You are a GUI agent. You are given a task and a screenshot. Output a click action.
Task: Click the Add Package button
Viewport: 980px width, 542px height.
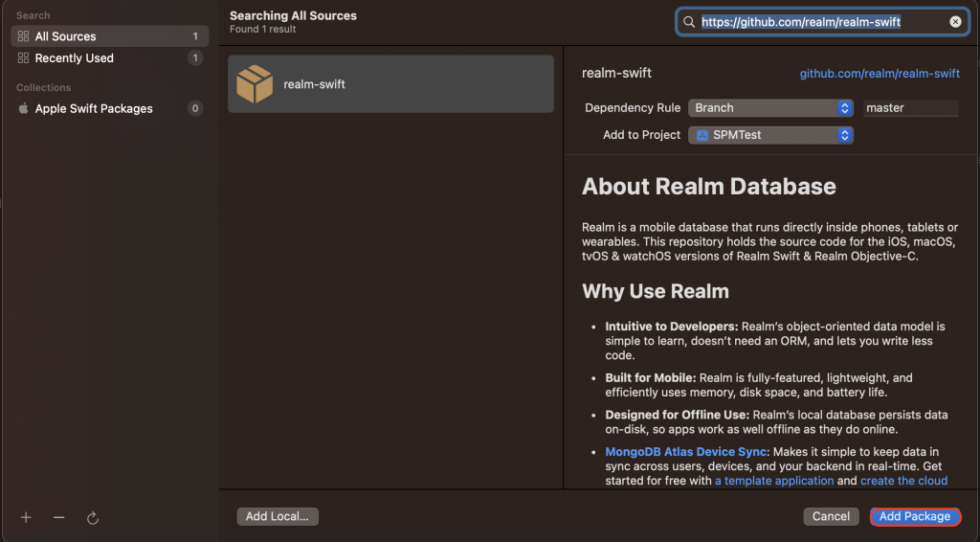(x=915, y=516)
